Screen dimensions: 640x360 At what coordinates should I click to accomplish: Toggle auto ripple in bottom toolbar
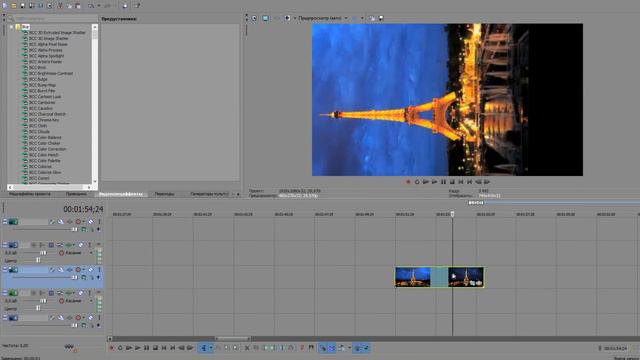(341, 348)
